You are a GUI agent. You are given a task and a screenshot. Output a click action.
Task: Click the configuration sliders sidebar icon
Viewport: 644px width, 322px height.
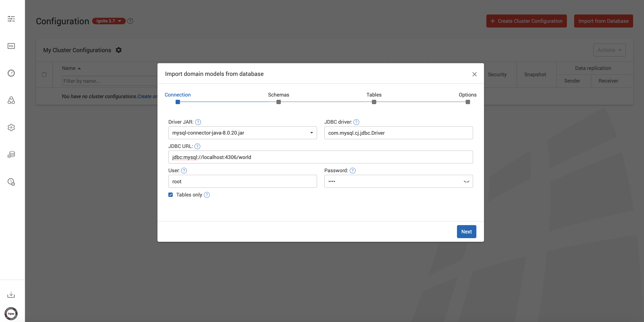pyautogui.click(x=11, y=19)
